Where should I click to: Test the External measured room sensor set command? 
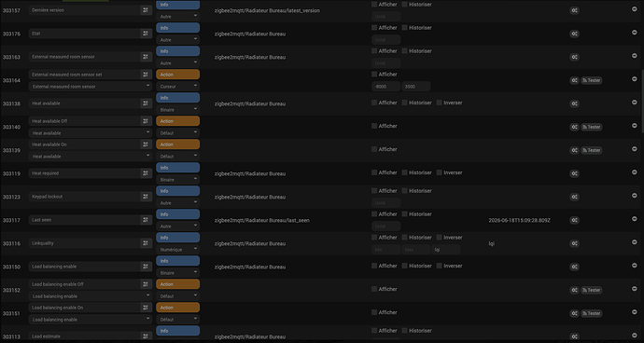(592, 80)
